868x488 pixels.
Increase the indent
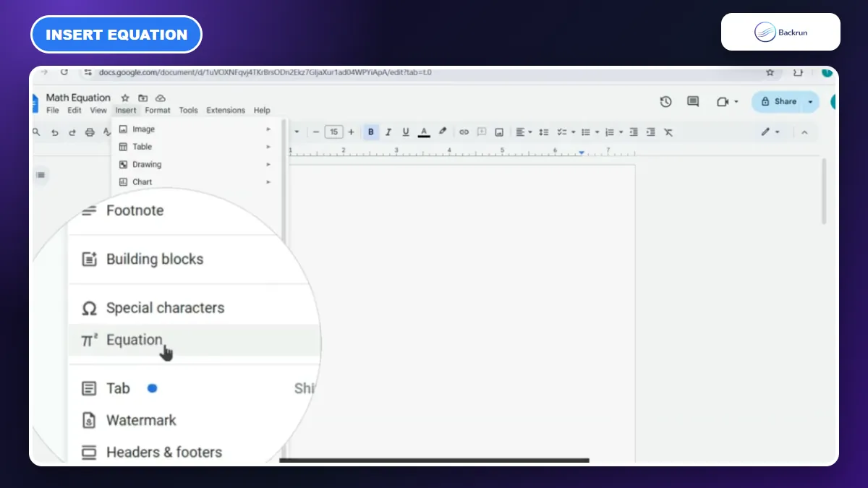click(651, 132)
